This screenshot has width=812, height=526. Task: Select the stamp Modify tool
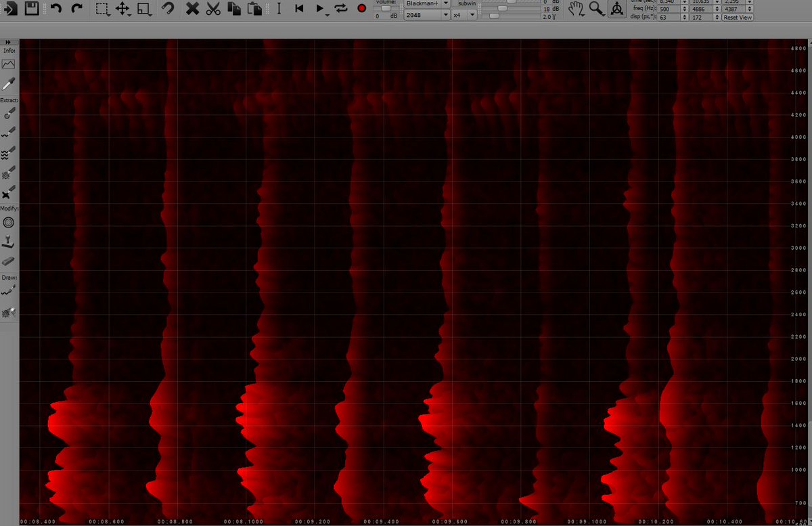(x=9, y=241)
